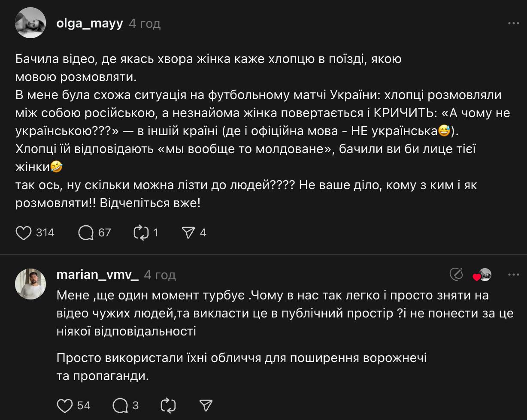527x420 pixels.
Task: Repost marian_vmv_'s reply
Action: coord(168,405)
